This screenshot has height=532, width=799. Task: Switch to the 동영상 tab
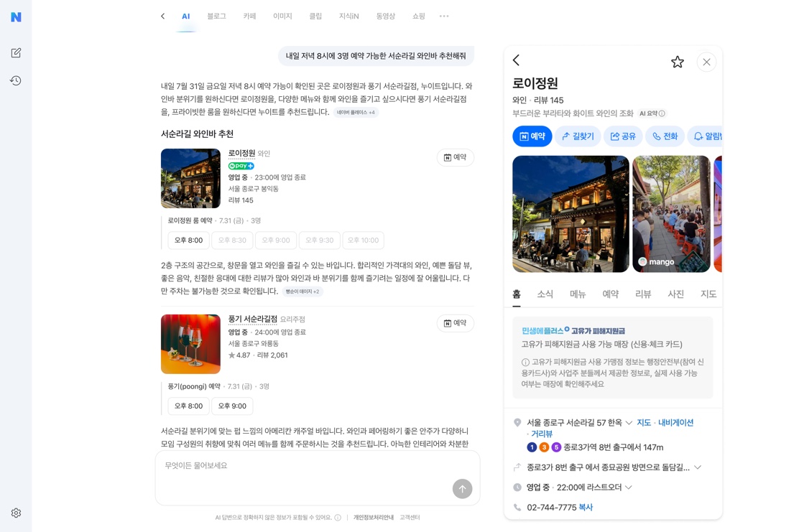pyautogui.click(x=386, y=17)
